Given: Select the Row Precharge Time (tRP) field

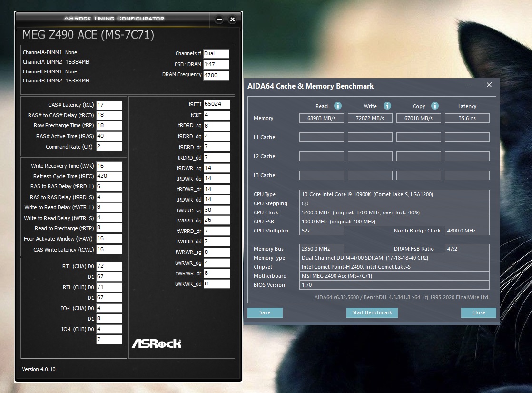Looking at the screenshot, I should [x=109, y=126].
